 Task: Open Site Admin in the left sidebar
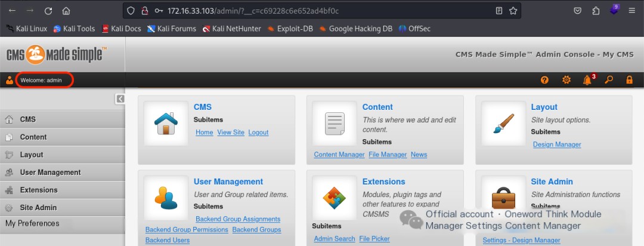[x=63, y=208]
